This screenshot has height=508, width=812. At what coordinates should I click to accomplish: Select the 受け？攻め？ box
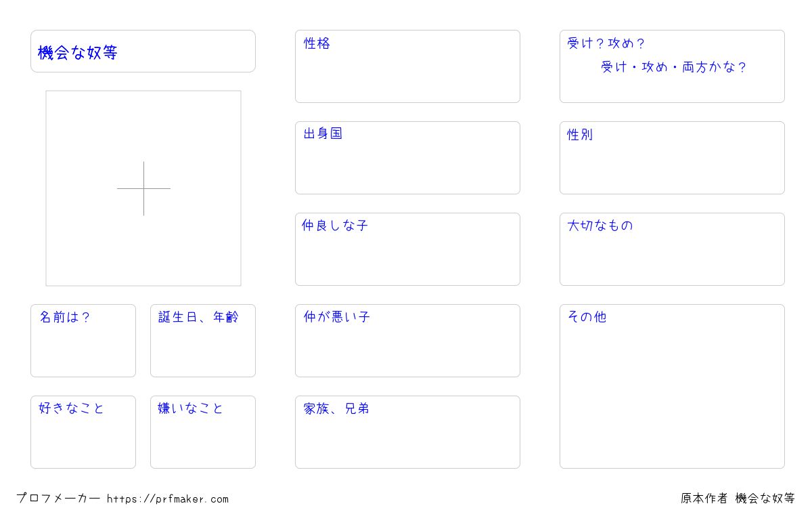click(x=672, y=66)
